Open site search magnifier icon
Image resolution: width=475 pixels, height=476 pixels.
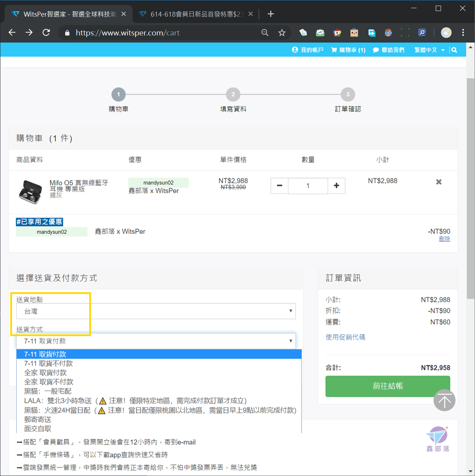click(x=454, y=50)
